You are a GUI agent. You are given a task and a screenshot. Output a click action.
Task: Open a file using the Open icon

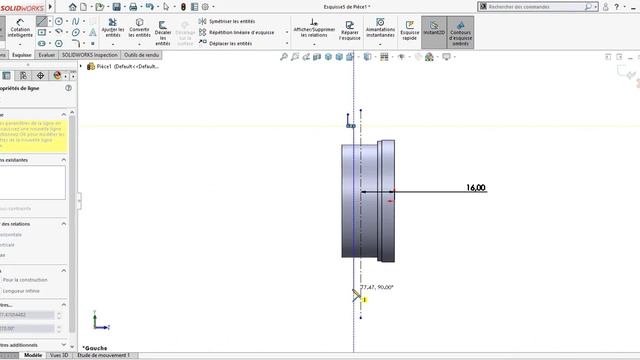(x=100, y=7)
